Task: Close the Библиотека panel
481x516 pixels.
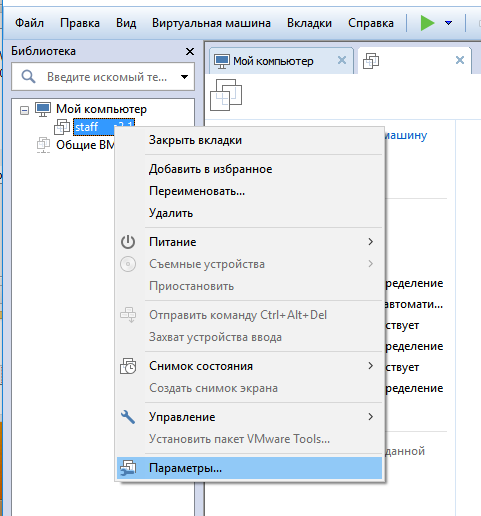Action: click(x=190, y=51)
